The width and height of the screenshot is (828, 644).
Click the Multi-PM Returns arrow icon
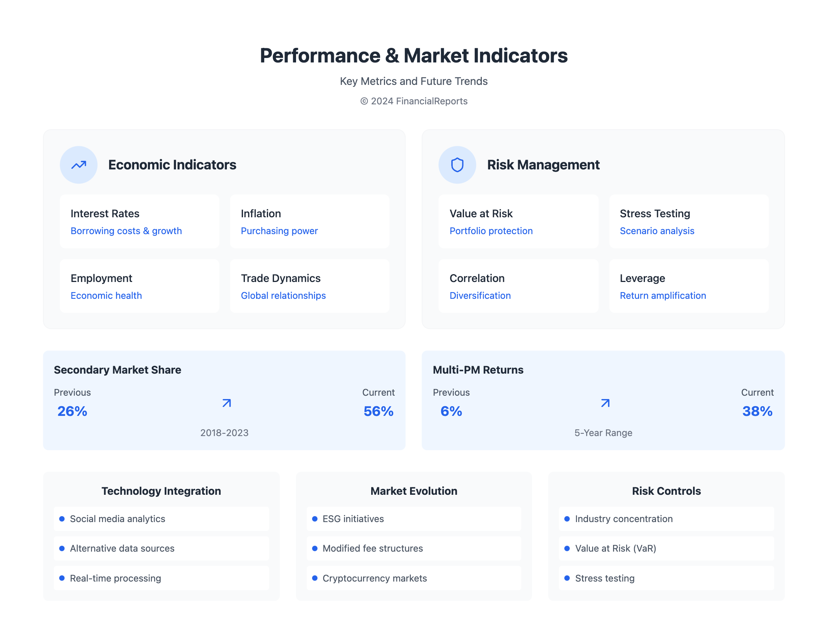coord(606,403)
